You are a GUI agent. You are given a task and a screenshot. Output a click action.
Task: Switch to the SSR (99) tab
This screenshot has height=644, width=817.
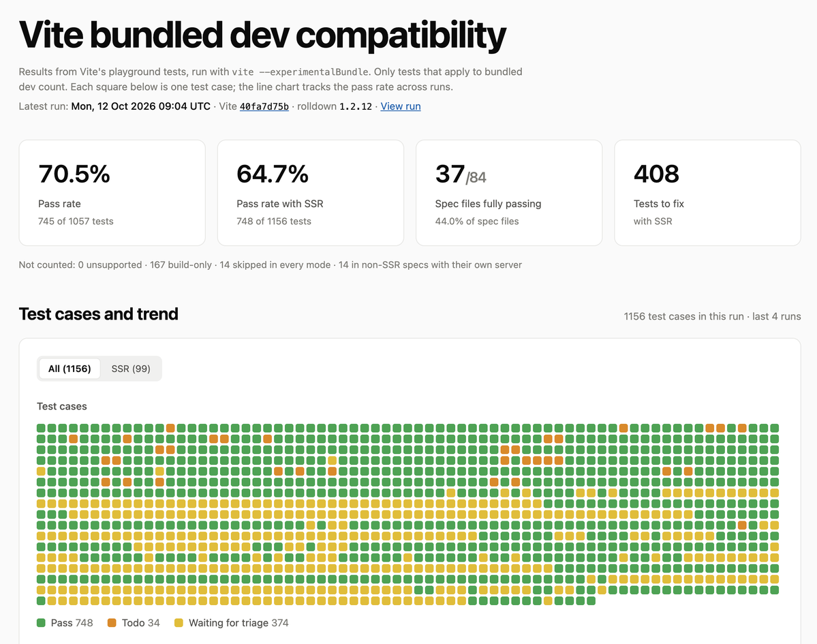pos(131,369)
